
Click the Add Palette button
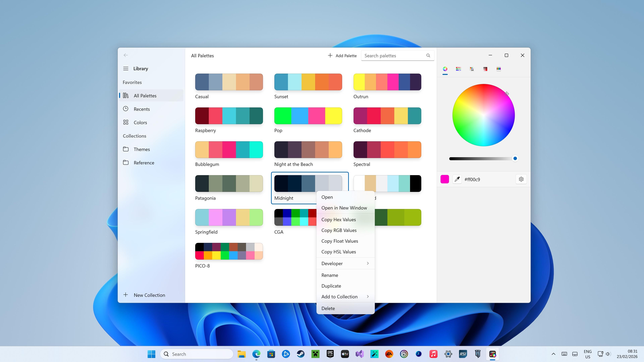coord(342,55)
